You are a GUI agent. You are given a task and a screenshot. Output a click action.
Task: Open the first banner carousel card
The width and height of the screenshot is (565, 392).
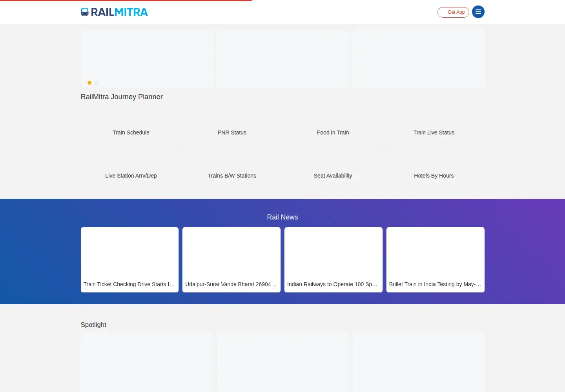(x=147, y=59)
